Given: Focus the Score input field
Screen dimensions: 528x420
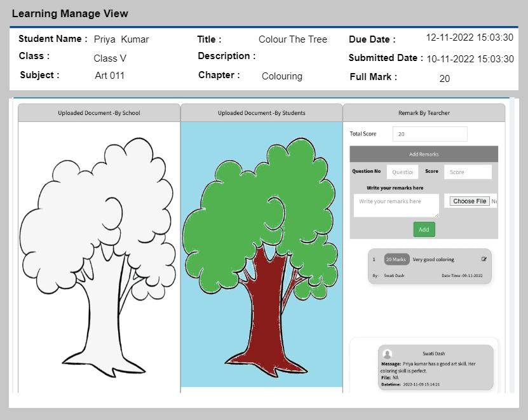Looking at the screenshot, I should point(468,172).
